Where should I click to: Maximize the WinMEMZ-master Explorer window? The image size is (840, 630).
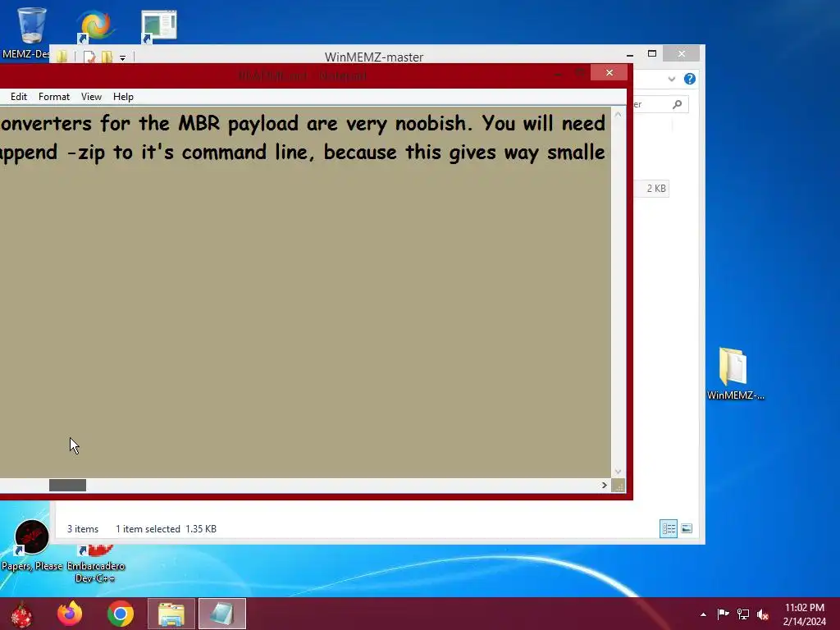click(x=652, y=53)
